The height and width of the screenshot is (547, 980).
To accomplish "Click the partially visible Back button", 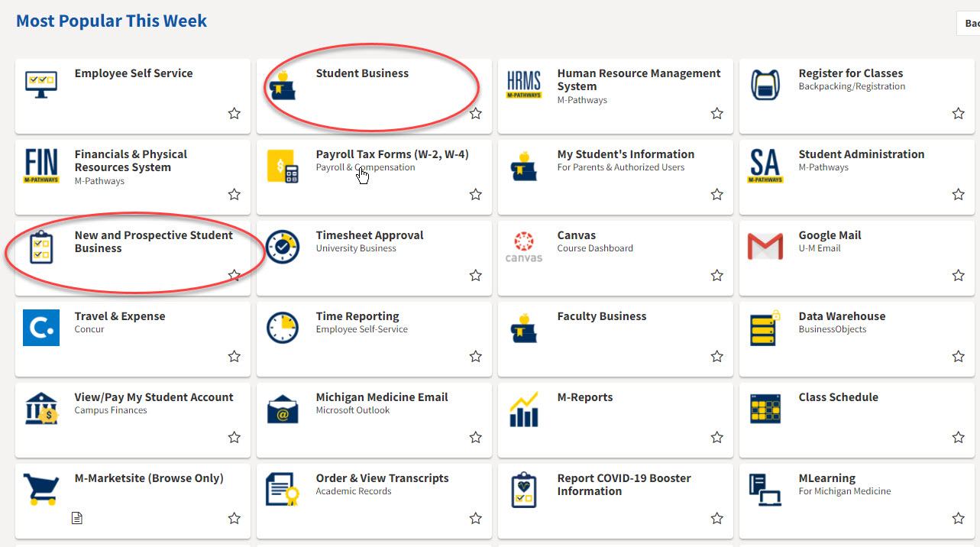I will point(969,24).
